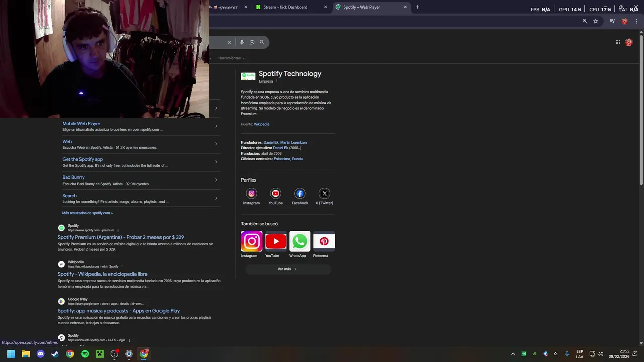Open Google account avatar on page
The height and width of the screenshot is (362, 644).
(629, 42)
